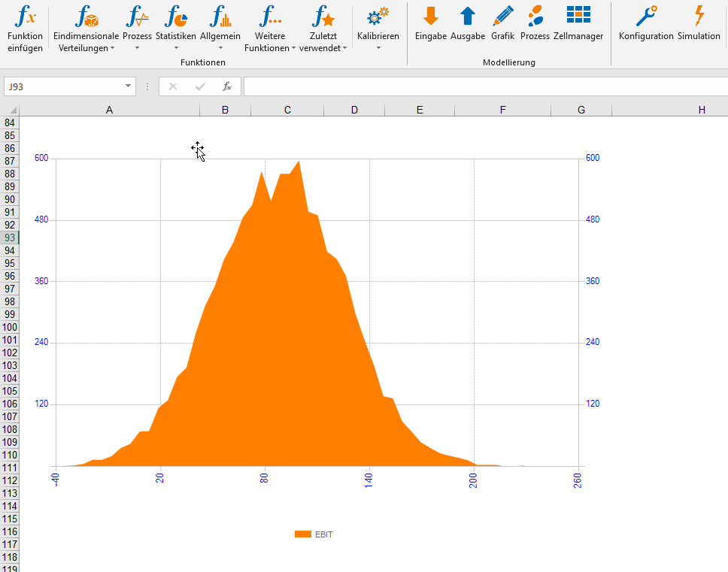The height and width of the screenshot is (572, 728).
Task: Click the left axis label 240
Action: (41, 342)
